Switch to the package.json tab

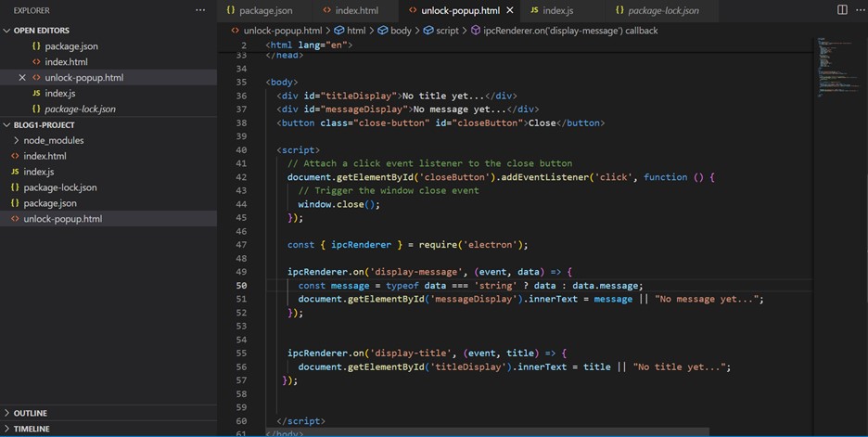(x=264, y=10)
